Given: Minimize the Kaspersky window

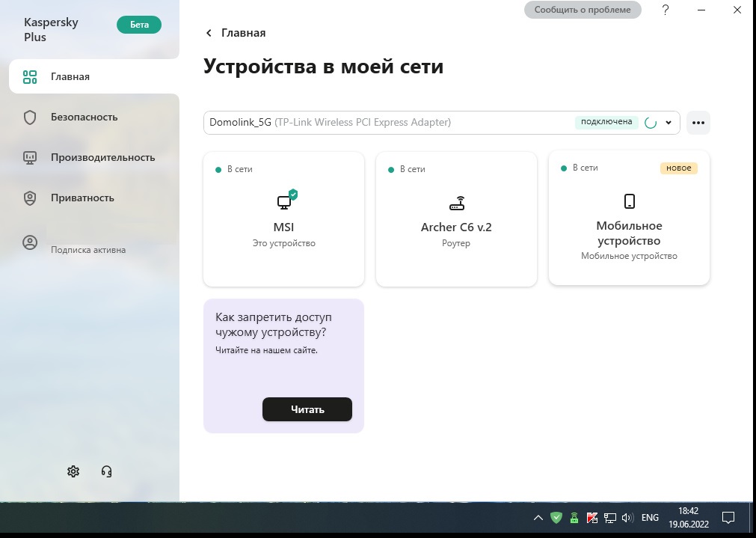Looking at the screenshot, I should (701, 10).
